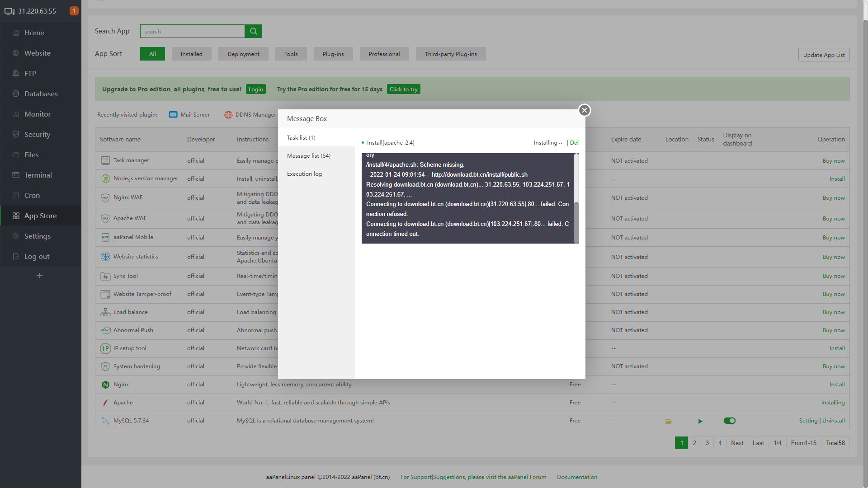Click MySQL green play status icon
The width and height of the screenshot is (868, 488).
700,421
